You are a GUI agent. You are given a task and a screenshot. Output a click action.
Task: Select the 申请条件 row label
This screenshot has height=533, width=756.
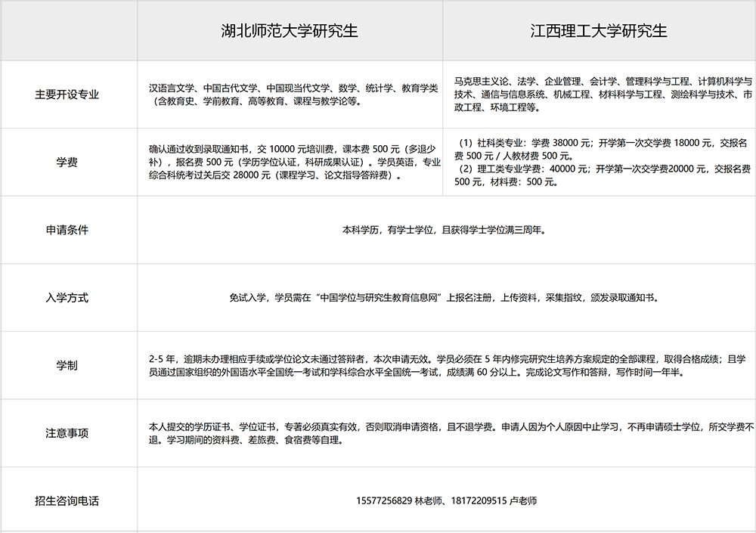click(x=67, y=230)
